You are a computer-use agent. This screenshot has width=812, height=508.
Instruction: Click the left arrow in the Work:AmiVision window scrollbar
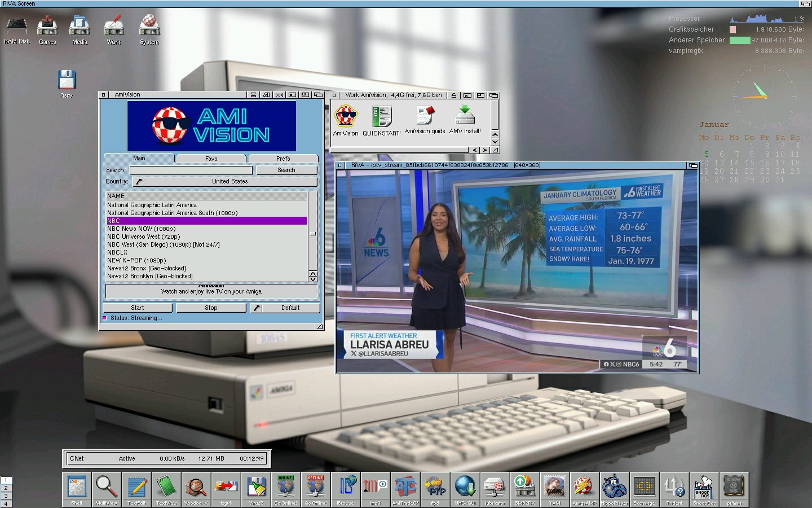(x=475, y=150)
